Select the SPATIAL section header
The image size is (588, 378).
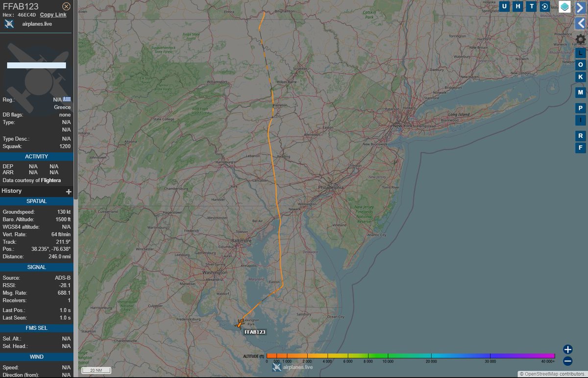point(37,201)
